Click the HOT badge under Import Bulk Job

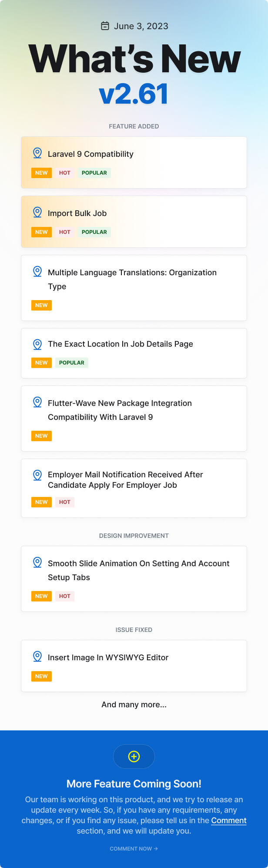coord(65,232)
